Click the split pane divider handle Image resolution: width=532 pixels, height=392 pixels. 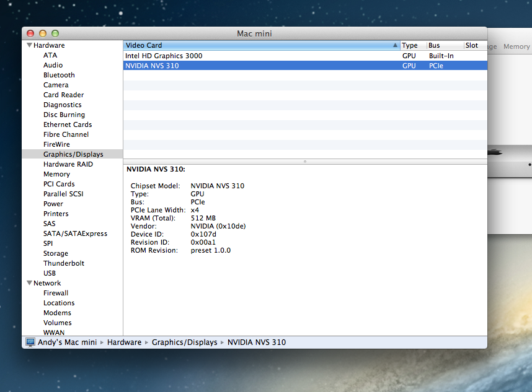[305, 162]
